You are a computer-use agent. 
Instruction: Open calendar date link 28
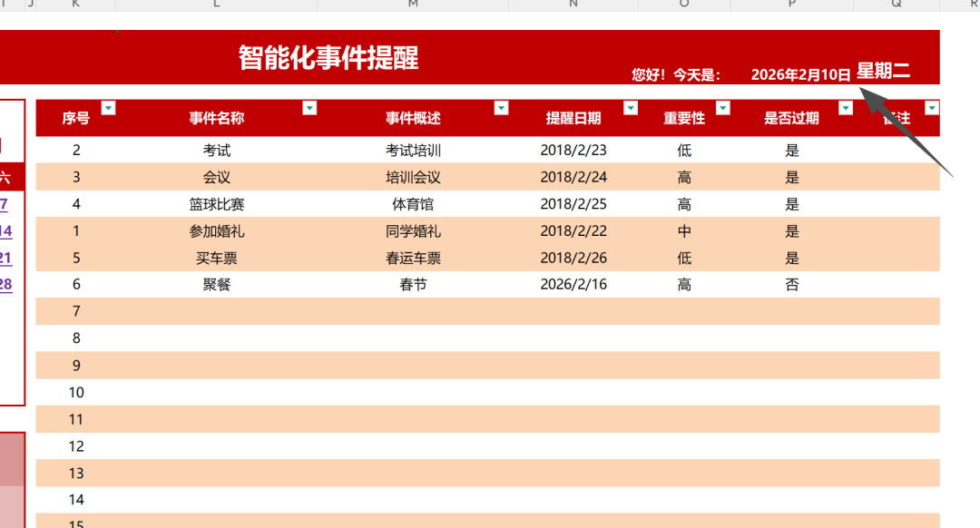pyautogui.click(x=5, y=284)
